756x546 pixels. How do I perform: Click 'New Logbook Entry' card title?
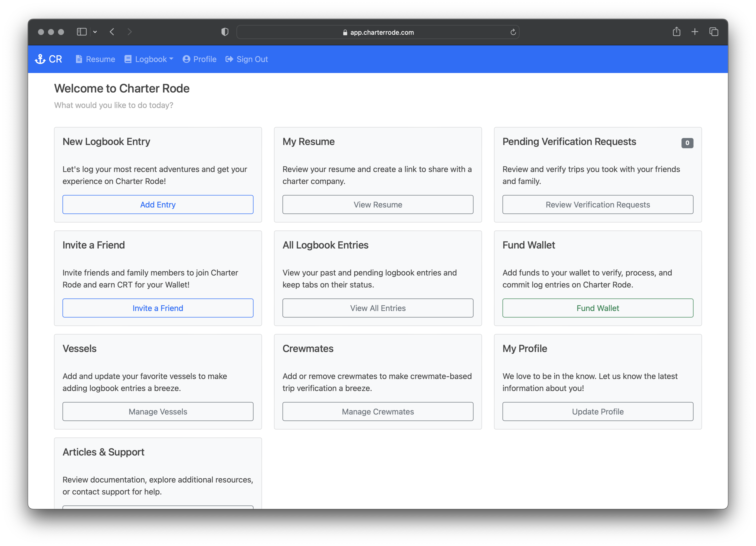tap(106, 141)
